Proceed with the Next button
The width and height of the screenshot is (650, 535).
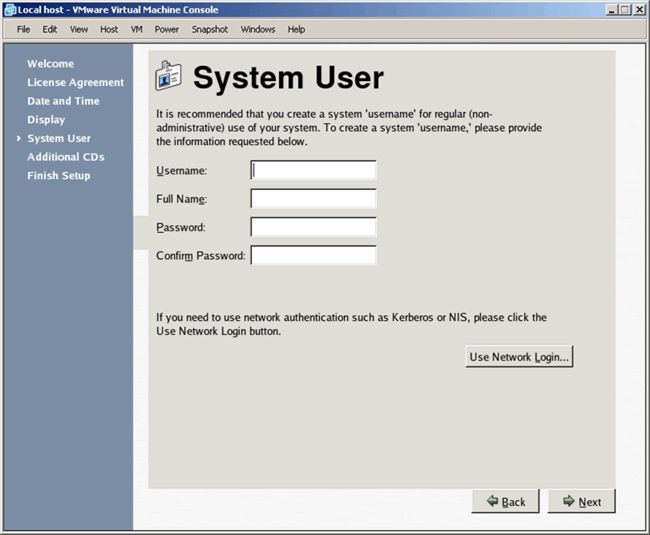click(x=581, y=501)
